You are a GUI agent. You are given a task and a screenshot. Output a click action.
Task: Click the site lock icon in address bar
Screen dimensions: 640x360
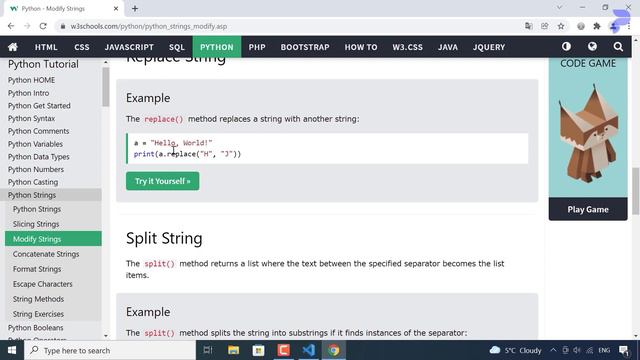click(x=62, y=26)
